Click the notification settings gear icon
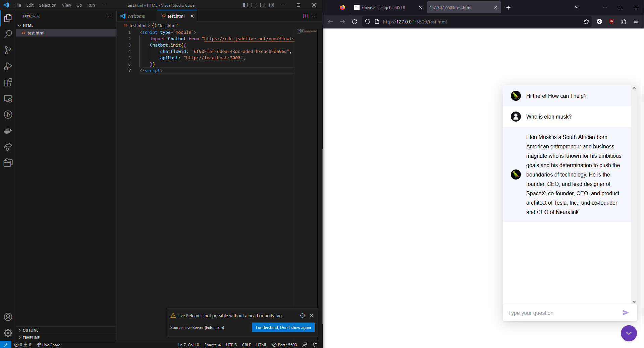 click(303, 316)
